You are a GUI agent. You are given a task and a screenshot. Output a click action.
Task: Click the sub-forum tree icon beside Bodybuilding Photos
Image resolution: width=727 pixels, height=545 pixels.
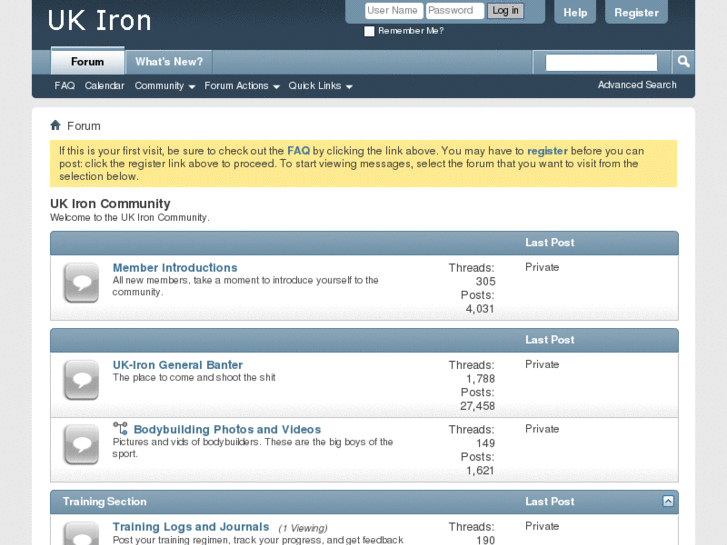(120, 429)
